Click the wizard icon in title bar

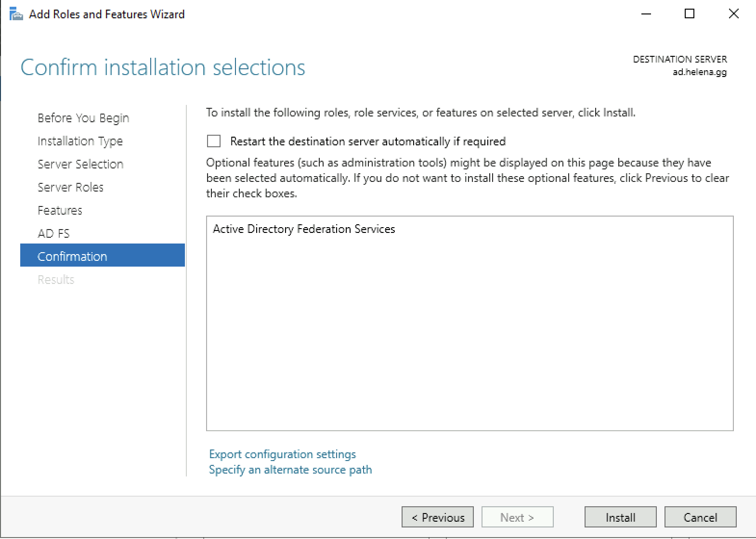(16, 14)
